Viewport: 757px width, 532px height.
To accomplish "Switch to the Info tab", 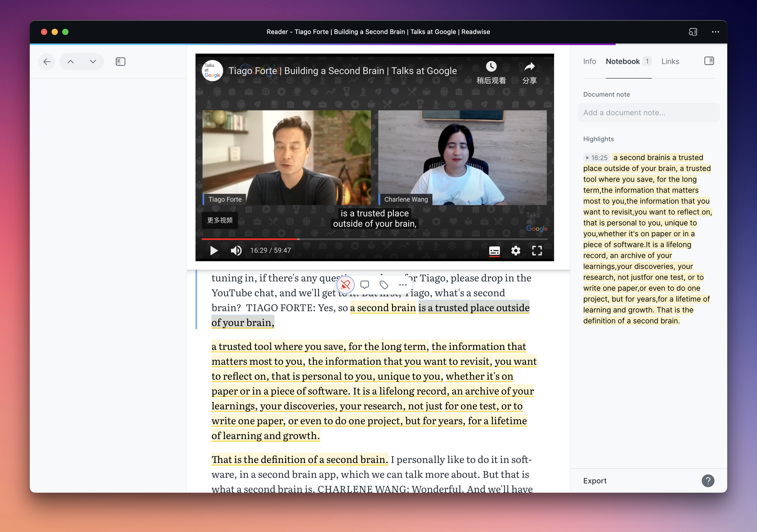I will click(589, 61).
